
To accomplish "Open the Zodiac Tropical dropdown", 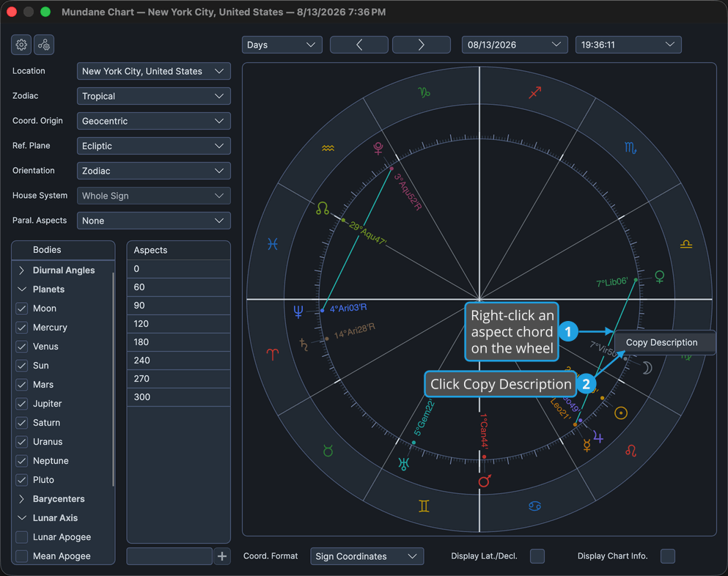I will (154, 96).
